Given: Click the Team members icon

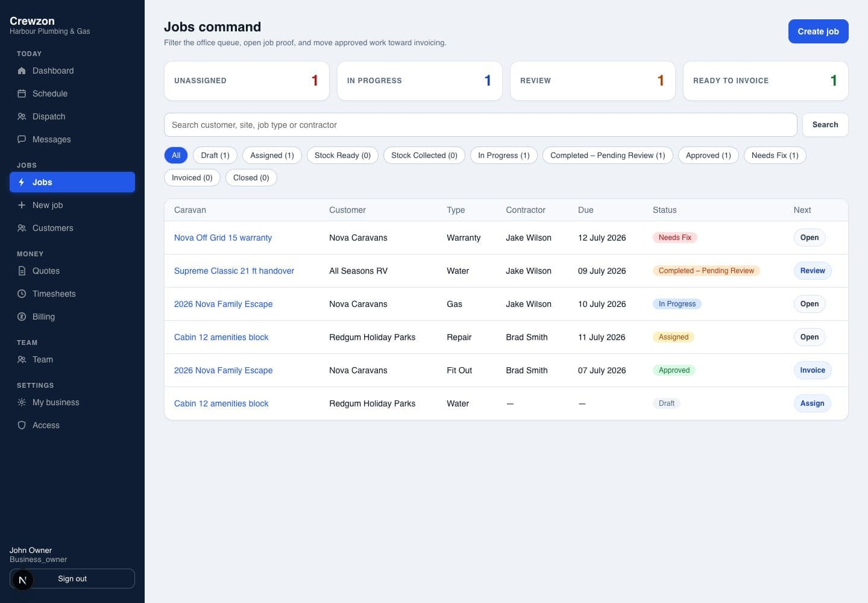Looking at the screenshot, I should [22, 359].
